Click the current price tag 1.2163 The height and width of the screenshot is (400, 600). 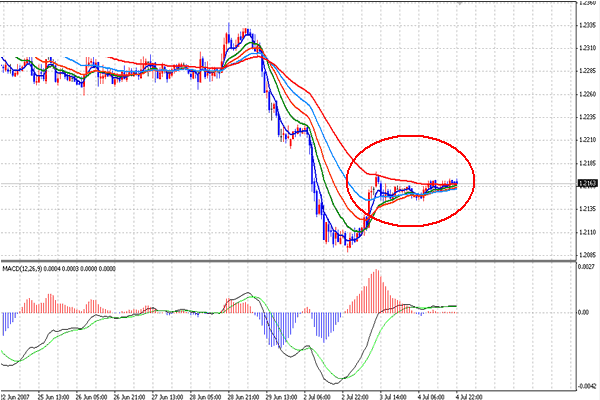point(588,184)
